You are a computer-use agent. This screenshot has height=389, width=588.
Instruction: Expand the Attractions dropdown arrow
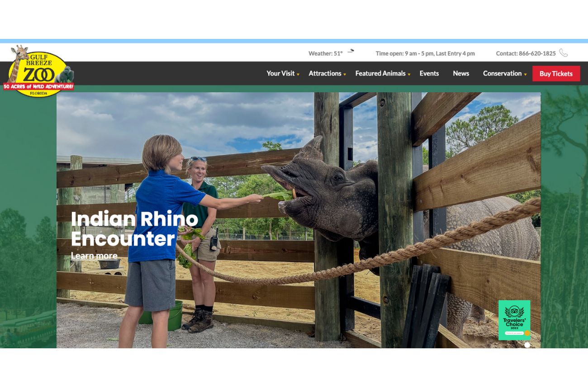coord(345,74)
